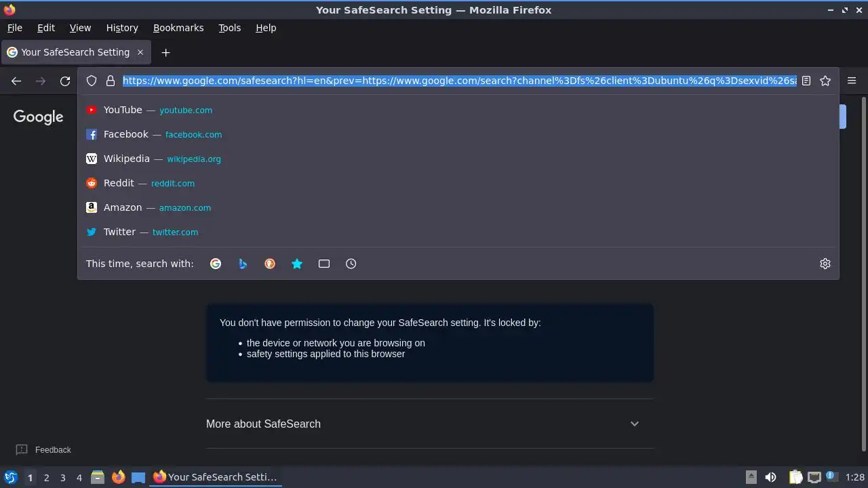Switch to workspace 2
This screenshot has height=488, width=868.
[46, 477]
